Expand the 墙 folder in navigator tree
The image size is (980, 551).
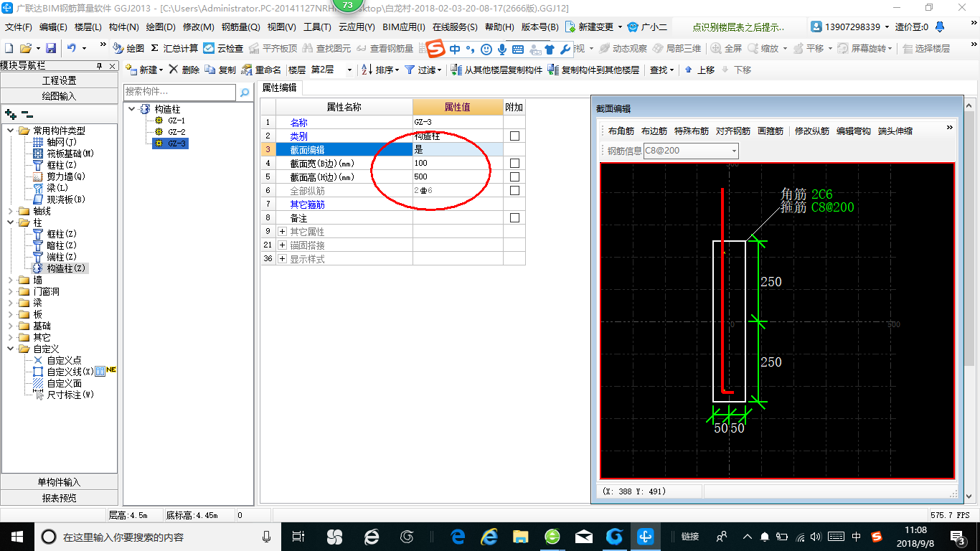[x=10, y=280]
